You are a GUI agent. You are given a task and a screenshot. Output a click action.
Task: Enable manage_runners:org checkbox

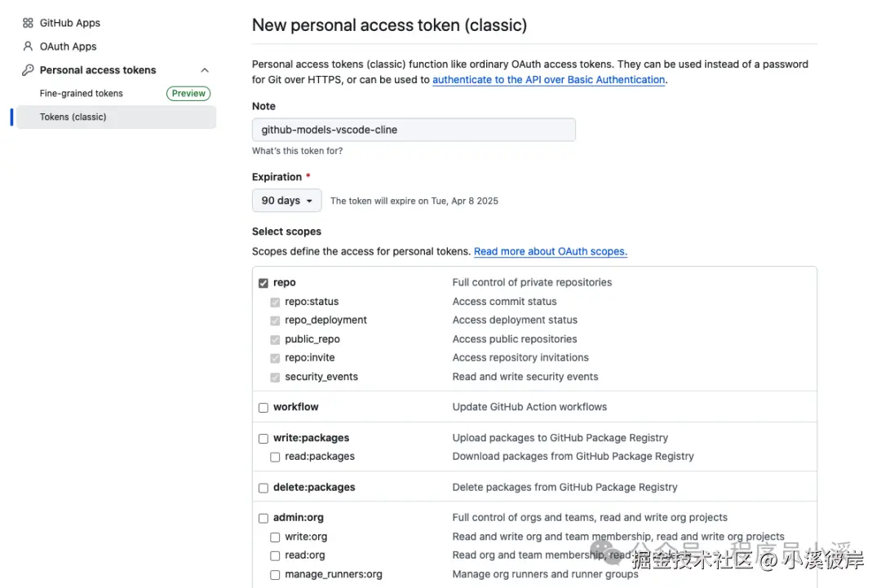pos(275,575)
